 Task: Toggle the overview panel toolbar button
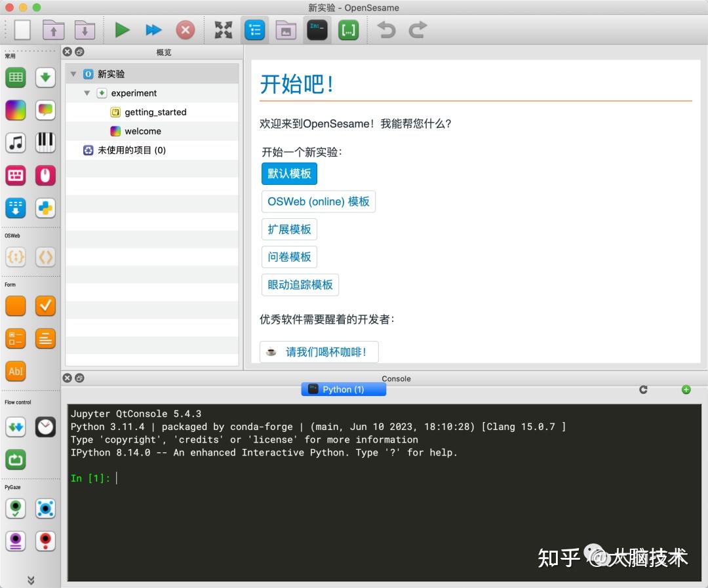click(x=255, y=29)
